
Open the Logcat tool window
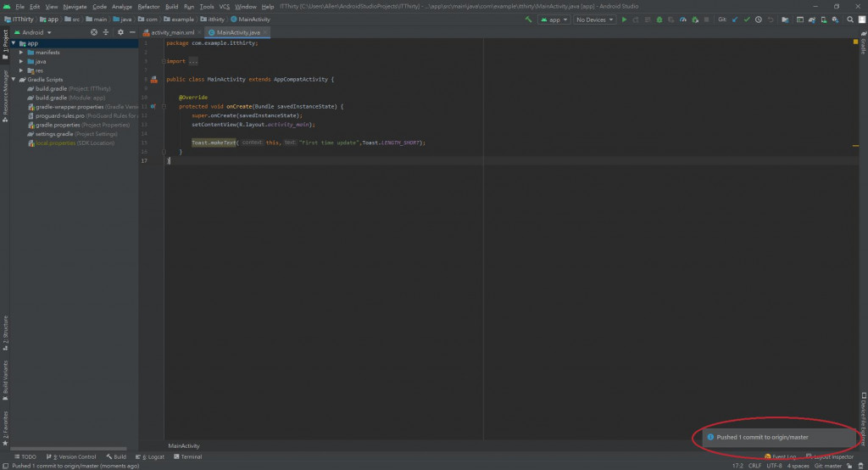click(x=149, y=456)
